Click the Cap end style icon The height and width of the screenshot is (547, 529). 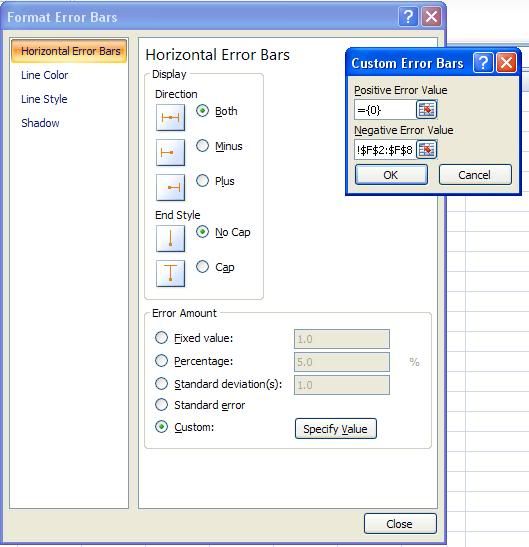[170, 274]
